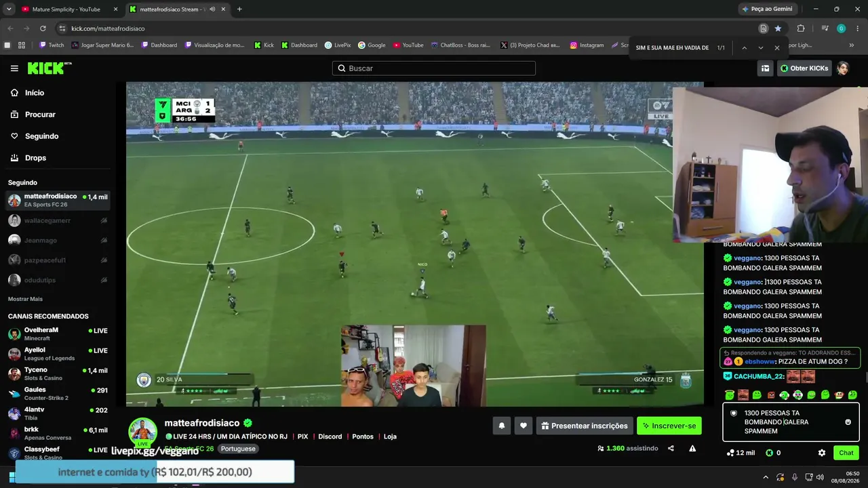Jump to previous find result
This screenshot has width=868, height=488.
click(x=744, y=48)
